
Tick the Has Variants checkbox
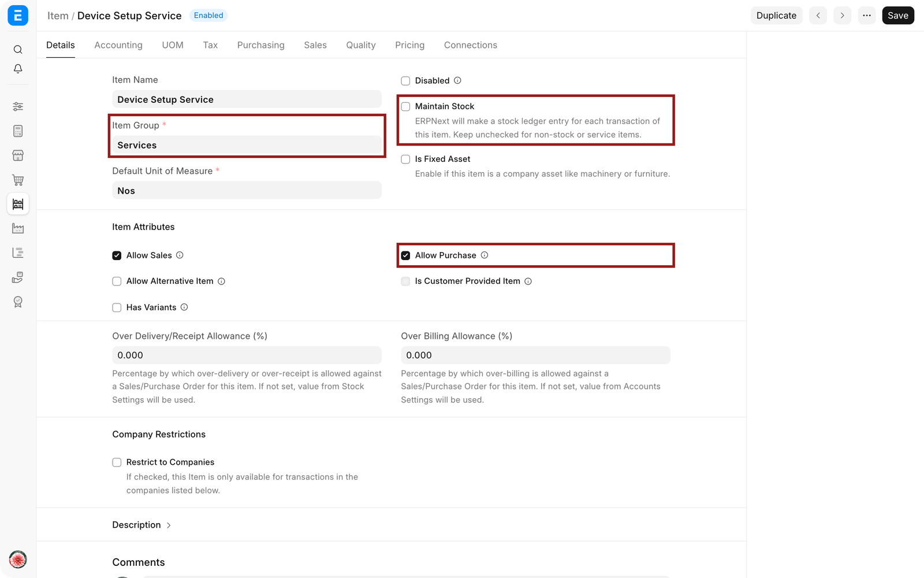pos(117,307)
